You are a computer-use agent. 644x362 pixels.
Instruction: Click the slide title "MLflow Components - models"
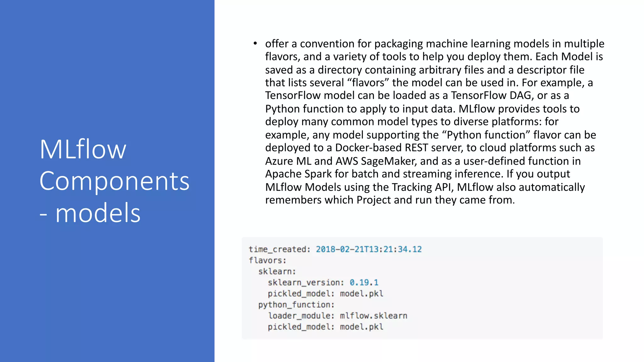114,181
